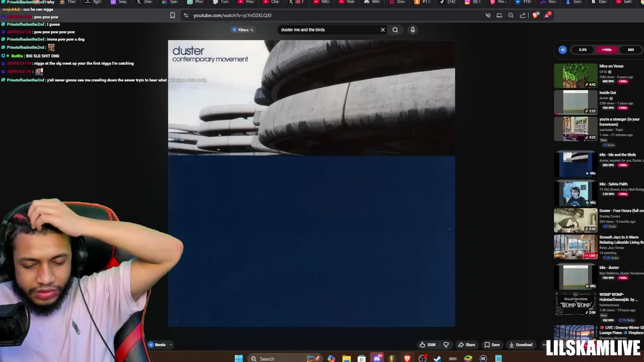
Task: Switch to the Snap browser tab
Action: pos(119,2)
